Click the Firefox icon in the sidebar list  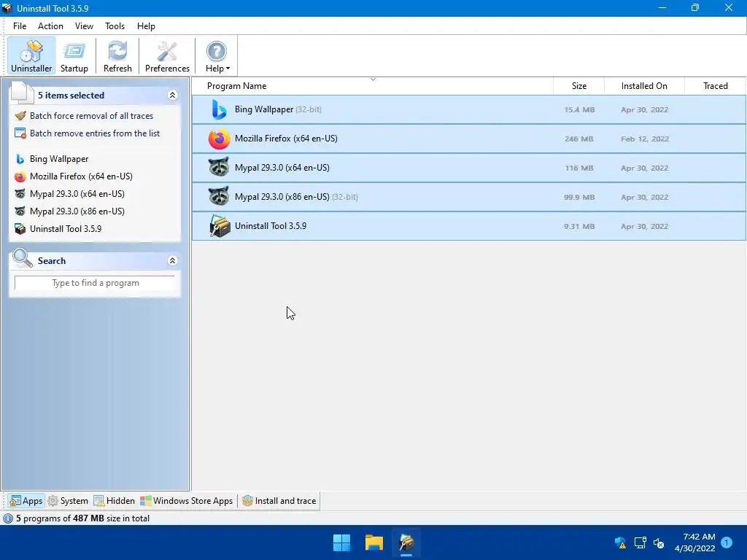[x=20, y=176]
